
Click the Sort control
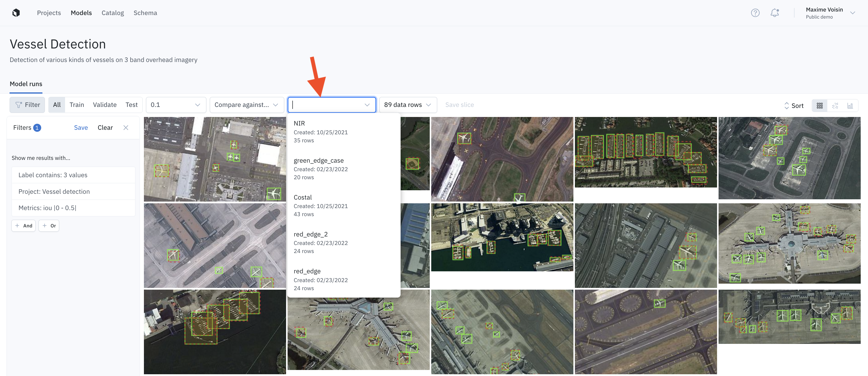[794, 106]
